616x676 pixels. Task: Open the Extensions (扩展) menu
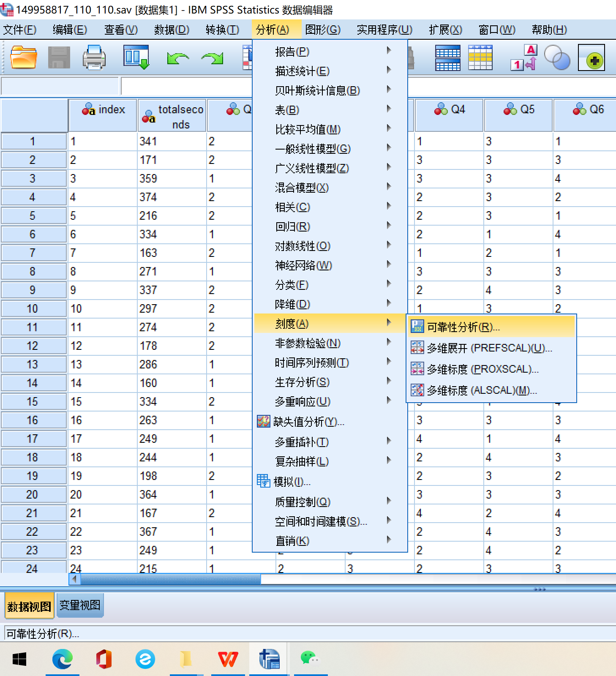(x=445, y=30)
